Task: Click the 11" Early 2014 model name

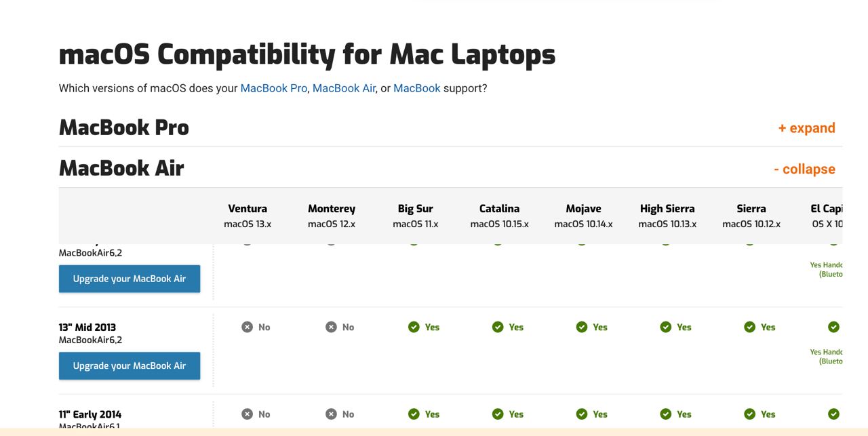Action: pos(90,414)
